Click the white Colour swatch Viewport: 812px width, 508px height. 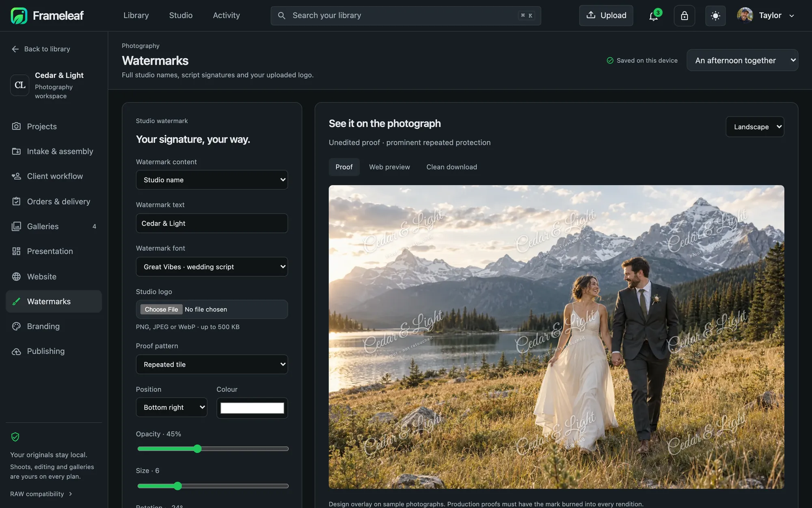[x=252, y=408]
